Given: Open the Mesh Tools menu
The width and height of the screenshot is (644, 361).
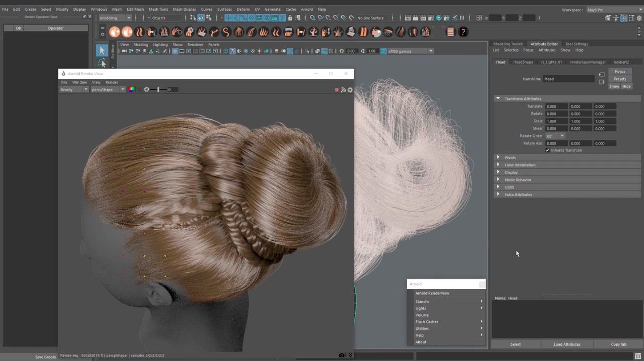Looking at the screenshot, I should click(x=158, y=9).
